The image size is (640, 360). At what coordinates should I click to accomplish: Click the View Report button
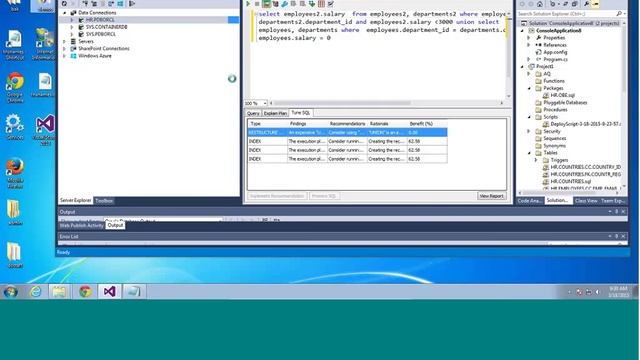pos(491,196)
